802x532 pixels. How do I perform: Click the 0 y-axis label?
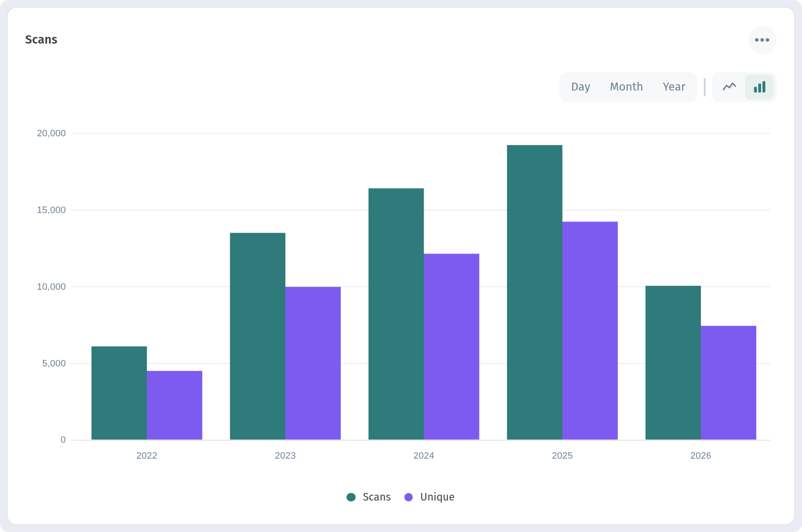click(63, 440)
